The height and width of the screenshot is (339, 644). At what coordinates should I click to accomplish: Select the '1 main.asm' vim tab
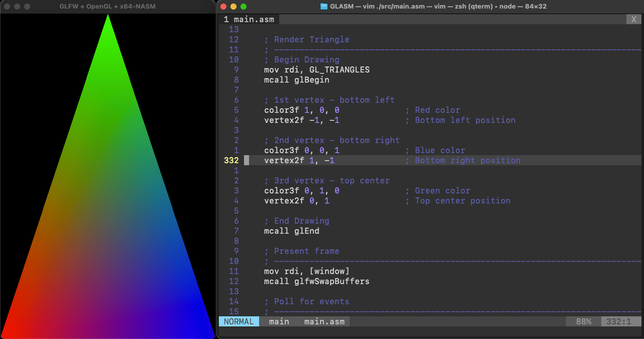[249, 20]
